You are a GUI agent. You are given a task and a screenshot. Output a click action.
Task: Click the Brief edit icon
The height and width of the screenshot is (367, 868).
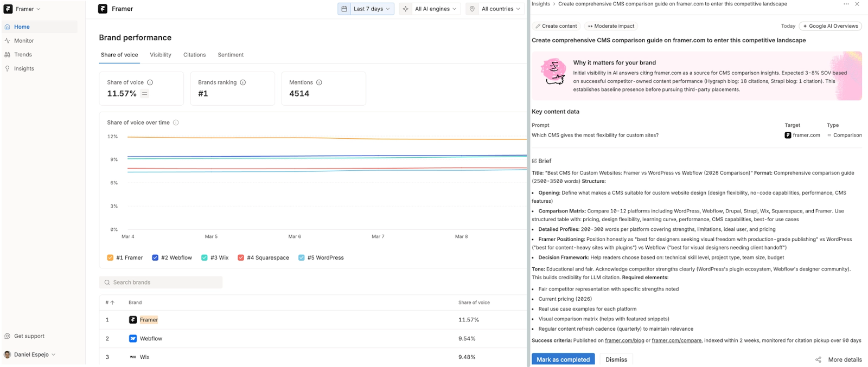(534, 161)
